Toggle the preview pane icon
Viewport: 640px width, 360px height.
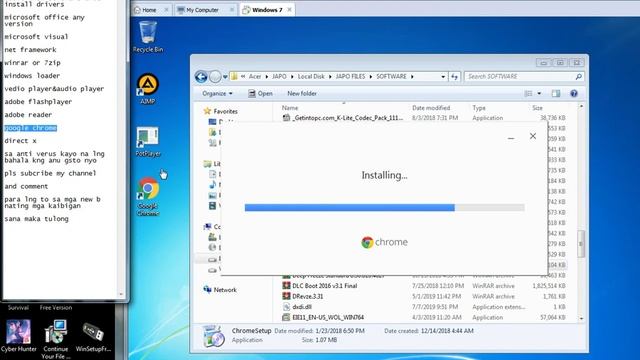coord(556,93)
